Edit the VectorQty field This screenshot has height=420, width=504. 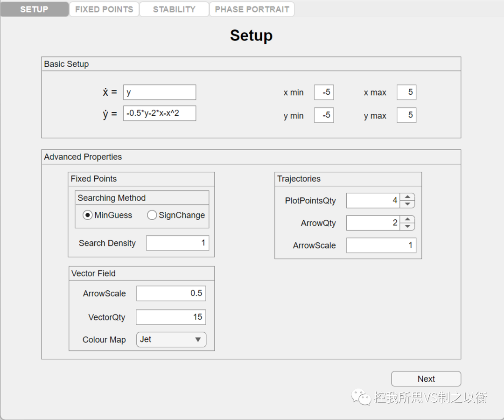(x=171, y=317)
